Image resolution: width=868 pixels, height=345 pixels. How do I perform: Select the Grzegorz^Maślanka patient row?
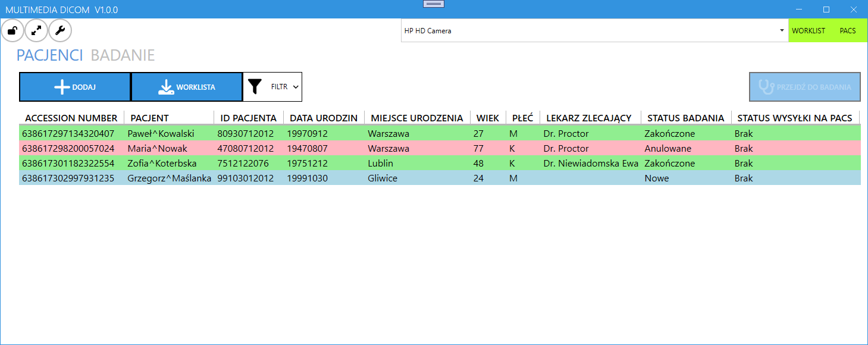(x=169, y=178)
